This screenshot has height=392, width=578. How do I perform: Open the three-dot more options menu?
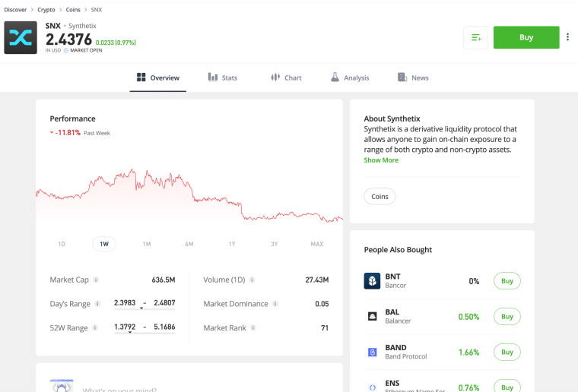pyautogui.click(x=567, y=36)
